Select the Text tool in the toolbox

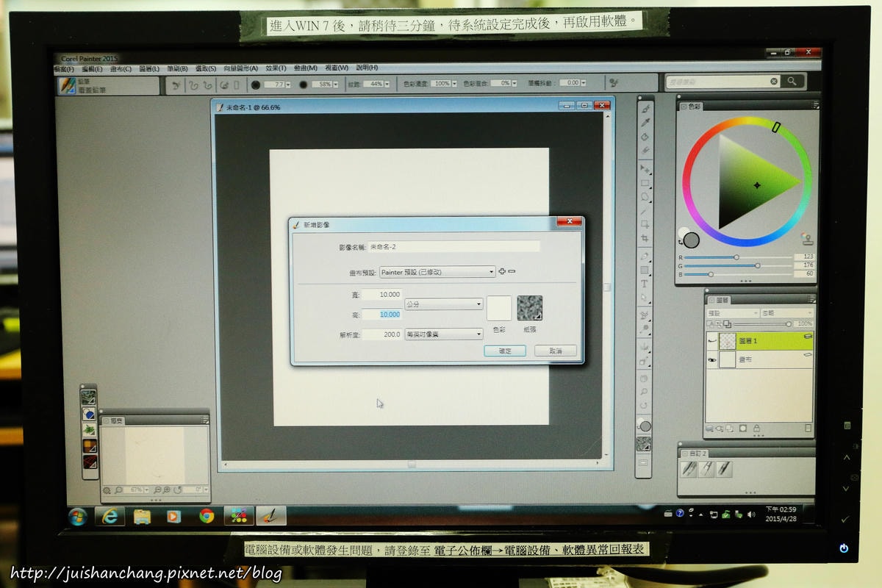pyautogui.click(x=645, y=284)
